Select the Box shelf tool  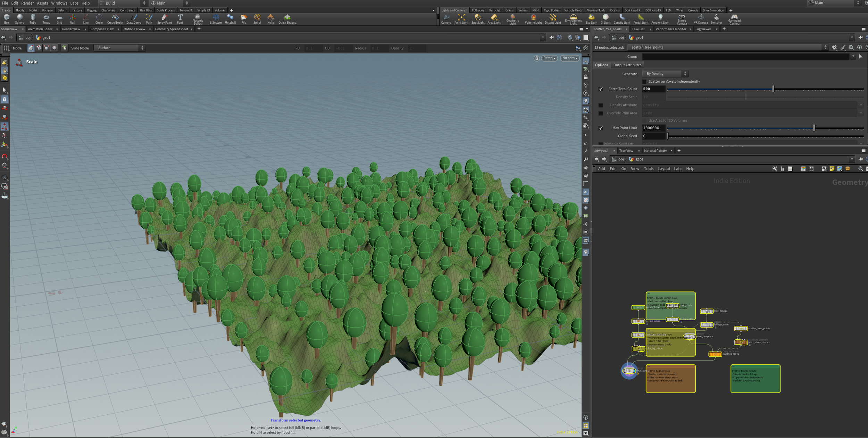pyautogui.click(x=6, y=19)
